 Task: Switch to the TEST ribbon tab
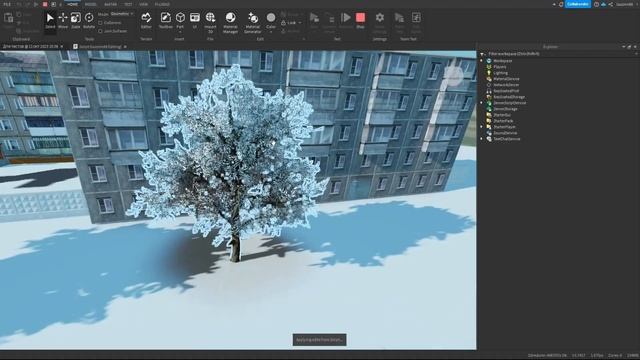[x=128, y=4]
